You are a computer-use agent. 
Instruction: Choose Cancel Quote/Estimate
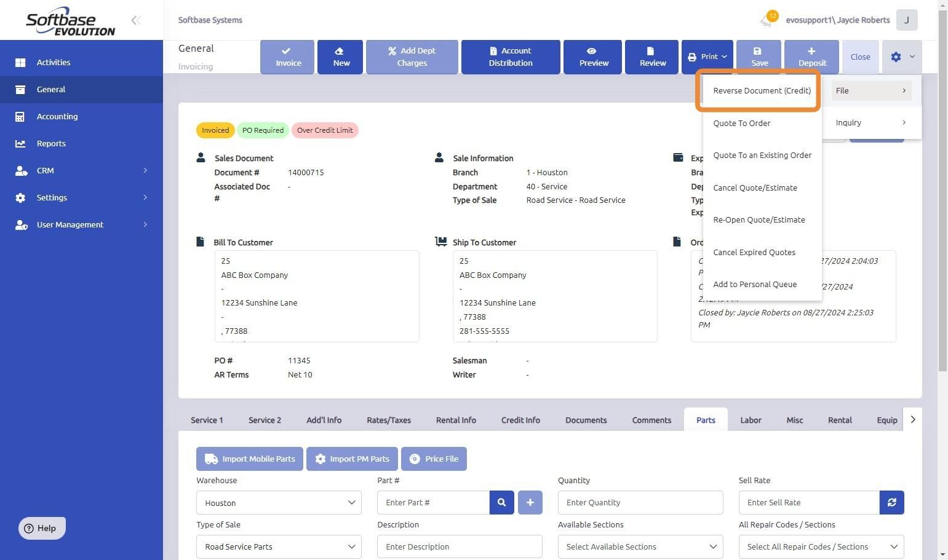point(762,188)
